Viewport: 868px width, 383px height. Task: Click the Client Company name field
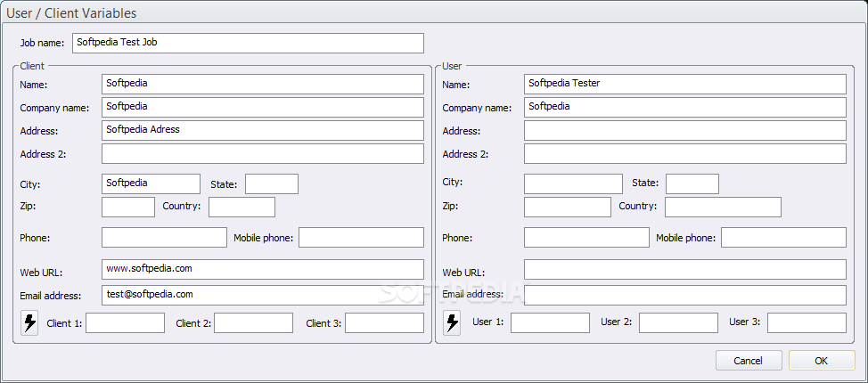pos(263,108)
